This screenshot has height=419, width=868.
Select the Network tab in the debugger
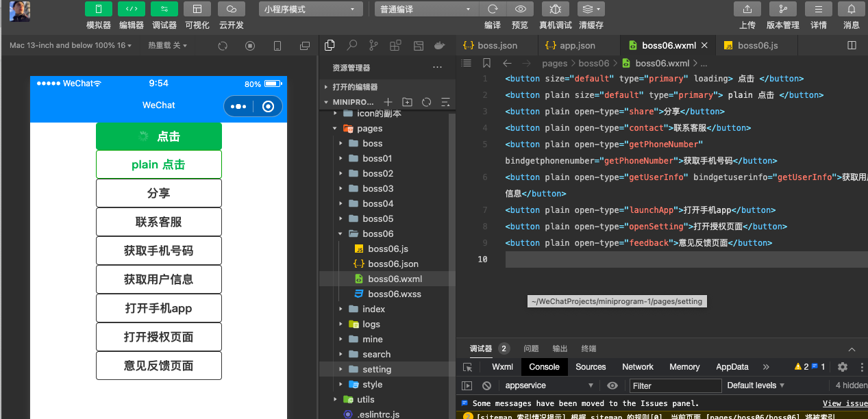pos(637,366)
